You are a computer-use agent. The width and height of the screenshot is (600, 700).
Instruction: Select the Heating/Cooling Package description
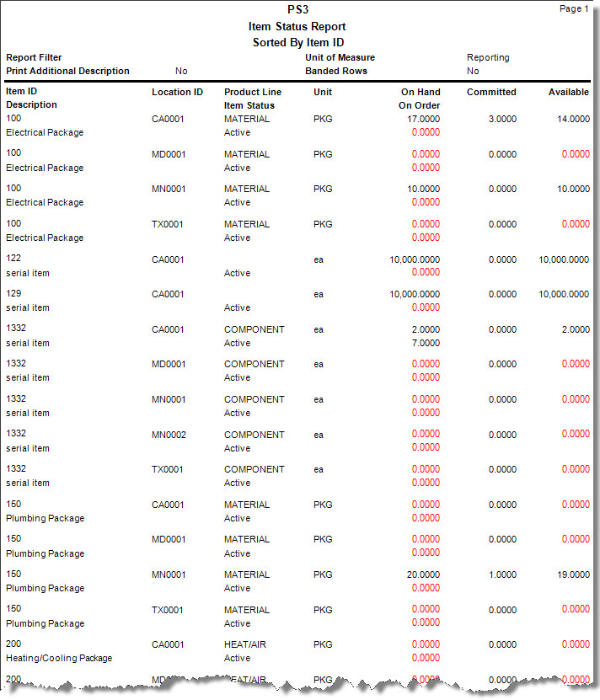[59, 658]
